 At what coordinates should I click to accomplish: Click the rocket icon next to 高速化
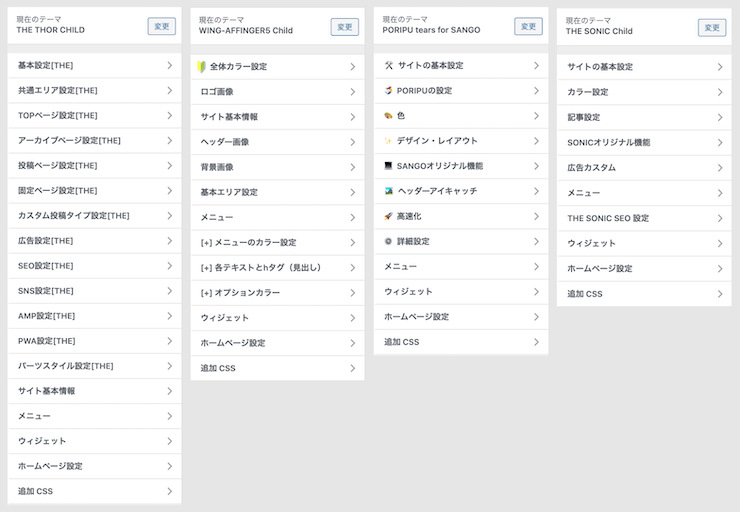[389, 216]
